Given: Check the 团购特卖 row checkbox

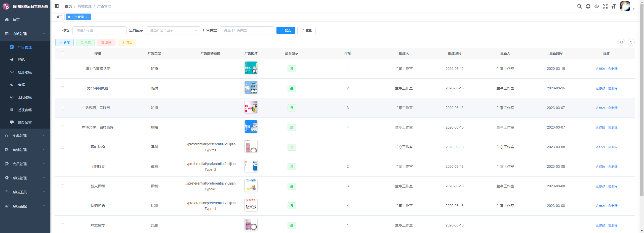Looking at the screenshot, I should coord(62,166).
